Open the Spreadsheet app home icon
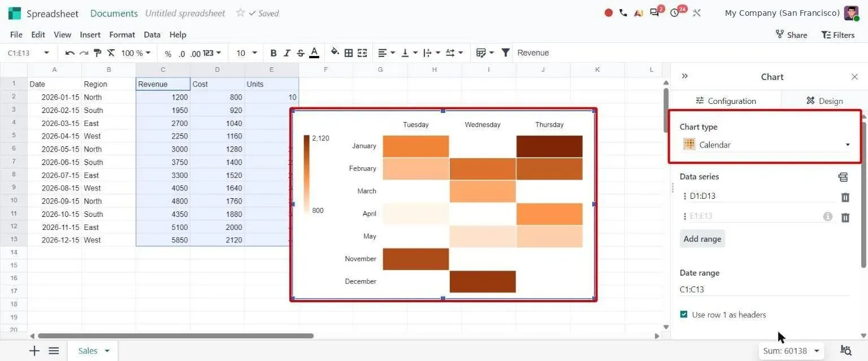Viewport: 868px width, 361px height. coord(15,13)
